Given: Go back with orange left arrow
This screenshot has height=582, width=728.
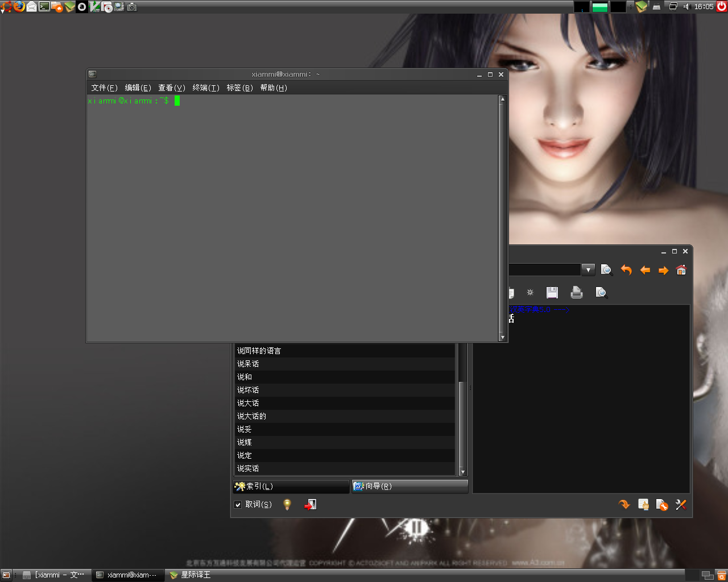Looking at the screenshot, I should pos(645,271).
